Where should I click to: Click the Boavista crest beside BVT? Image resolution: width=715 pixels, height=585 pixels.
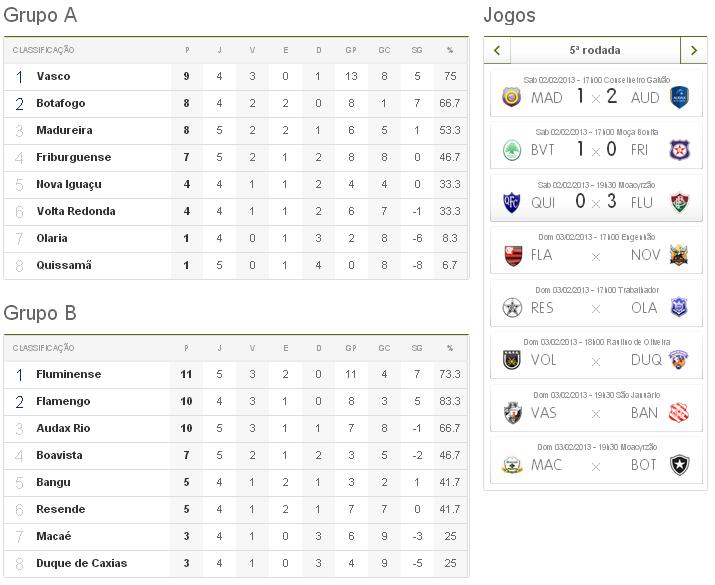(x=512, y=150)
